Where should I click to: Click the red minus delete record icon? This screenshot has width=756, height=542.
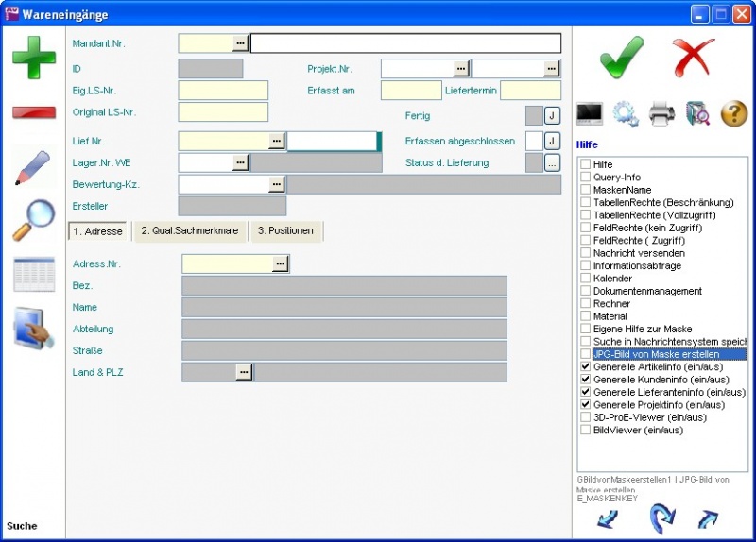(x=33, y=112)
